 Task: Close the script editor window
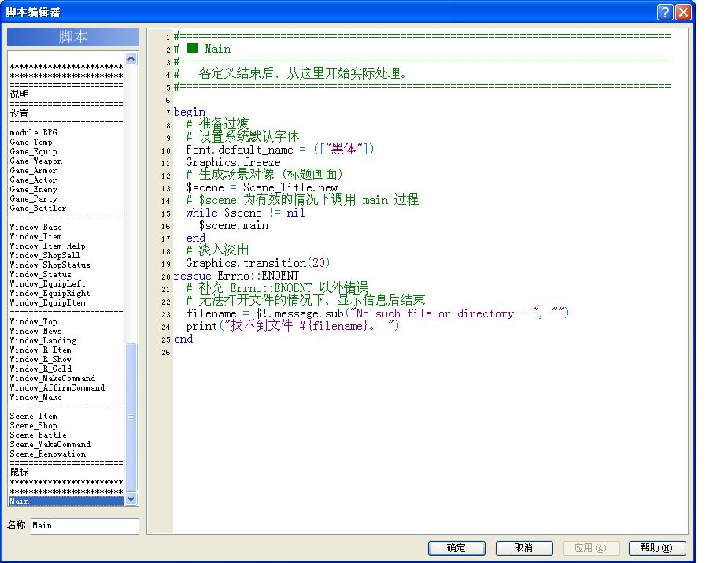pyautogui.click(x=683, y=12)
